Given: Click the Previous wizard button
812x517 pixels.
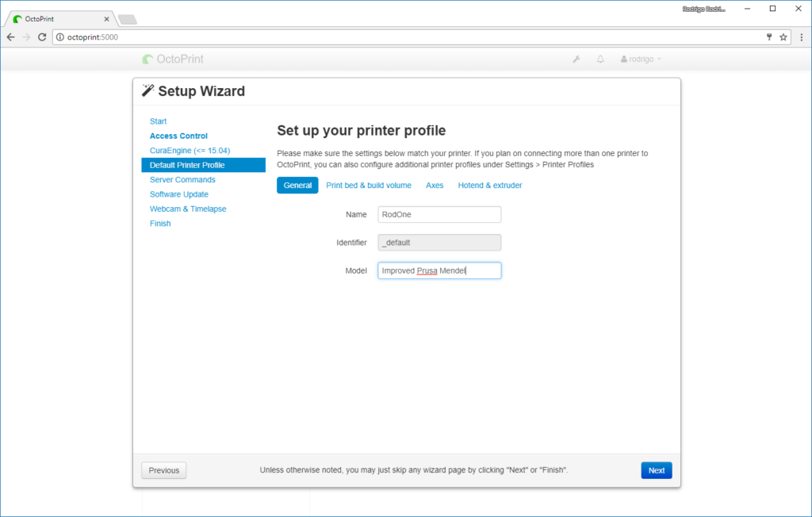Looking at the screenshot, I should [x=163, y=470].
